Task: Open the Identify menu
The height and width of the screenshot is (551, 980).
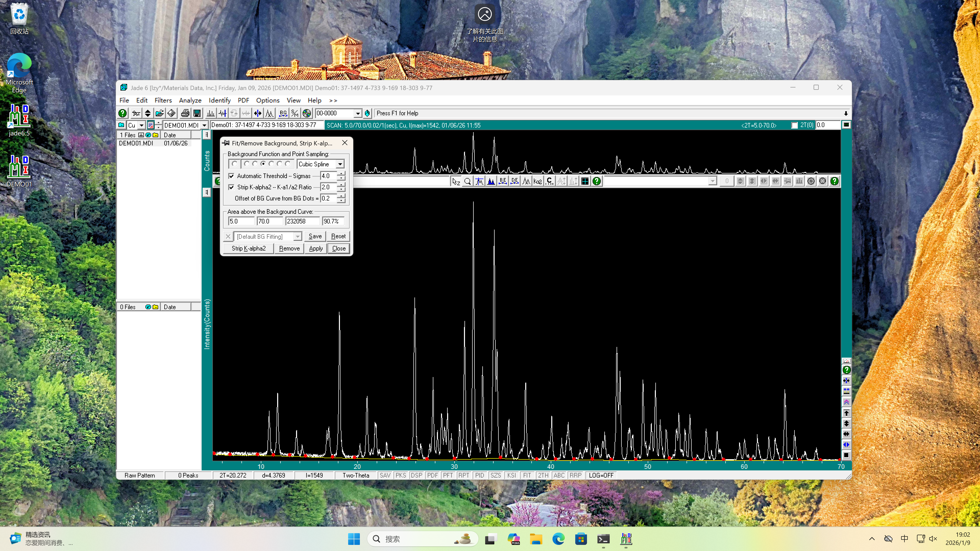Action: point(219,101)
